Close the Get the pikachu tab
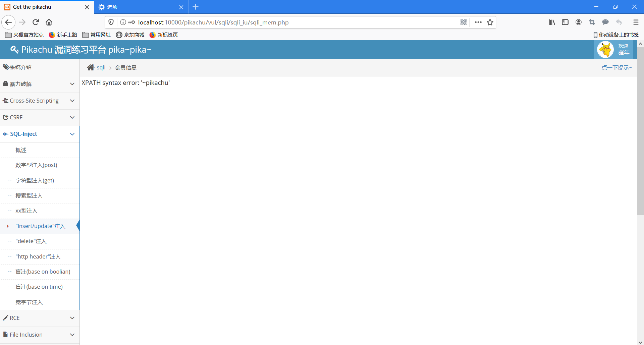 coord(87,7)
